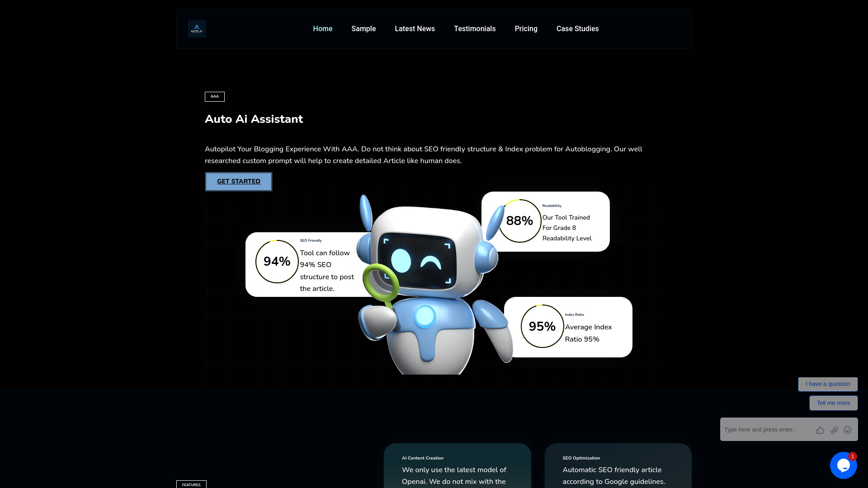Click the thumbs up icon in chat
Viewport: 868px width, 488px height.
821,430
